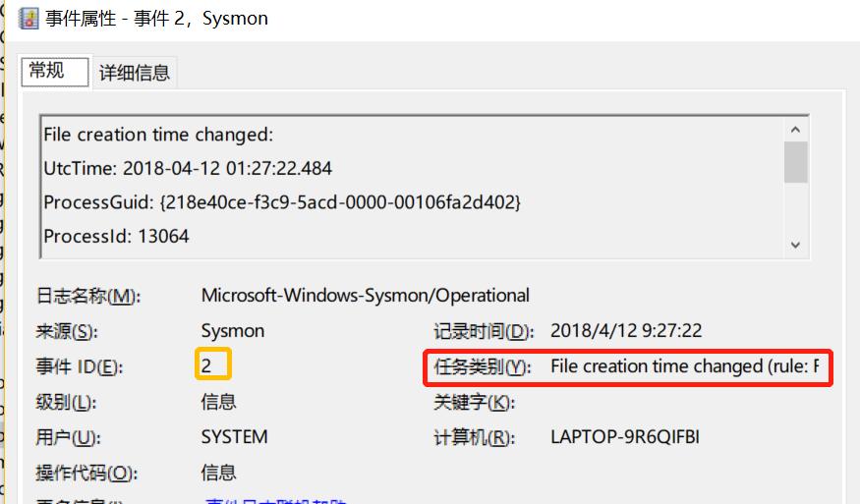Click the File creation time changed heading line

pyautogui.click(x=158, y=135)
